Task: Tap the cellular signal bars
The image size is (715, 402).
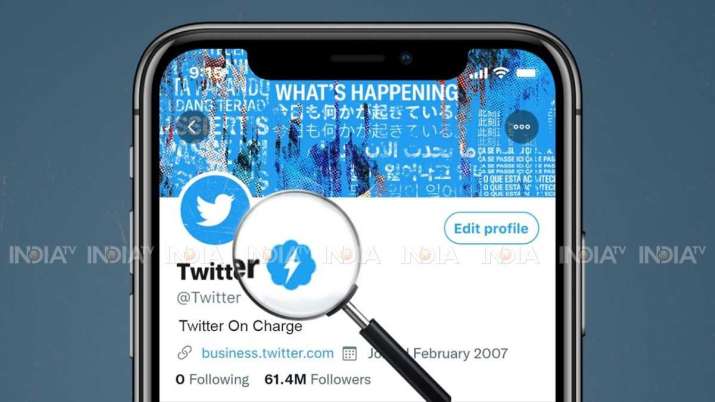Action: pos(479,73)
